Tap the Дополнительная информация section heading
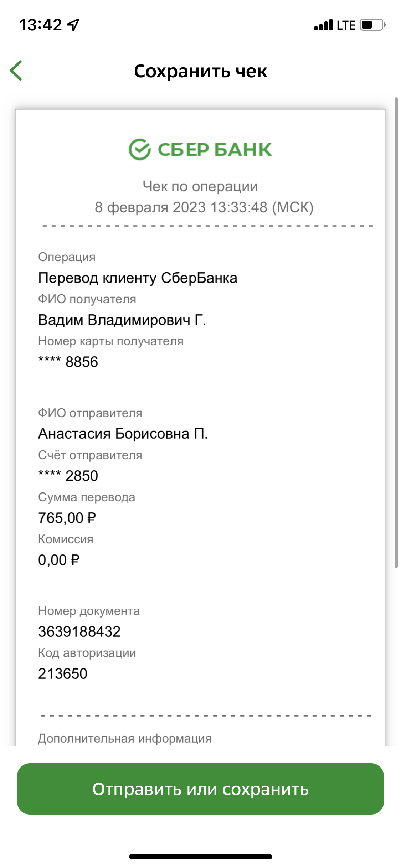 tap(125, 738)
